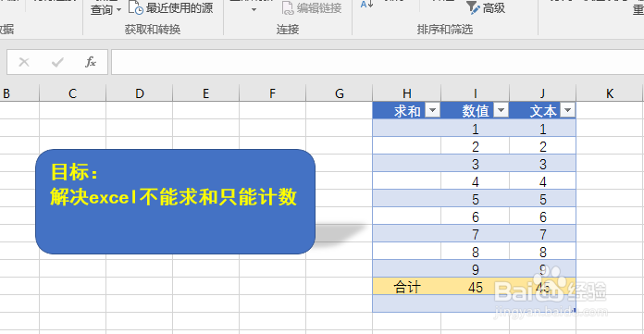This screenshot has height=334, width=644.
Task: Select column header K
Action: [610, 93]
